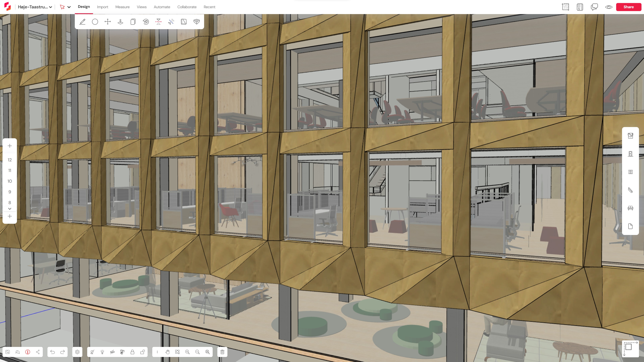
Task: Open the Collaborate menu
Action: pos(187,7)
